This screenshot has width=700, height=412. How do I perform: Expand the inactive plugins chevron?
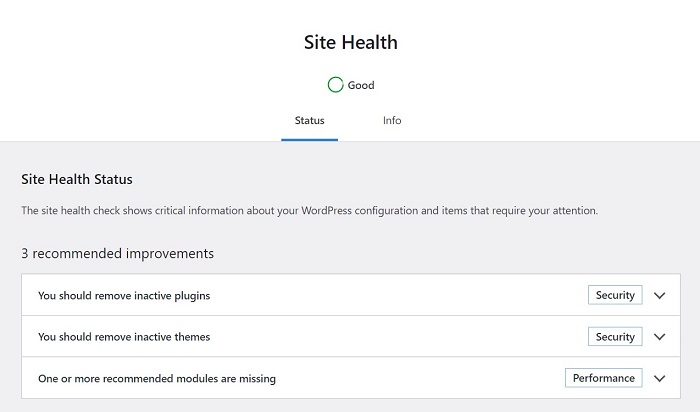tap(659, 295)
